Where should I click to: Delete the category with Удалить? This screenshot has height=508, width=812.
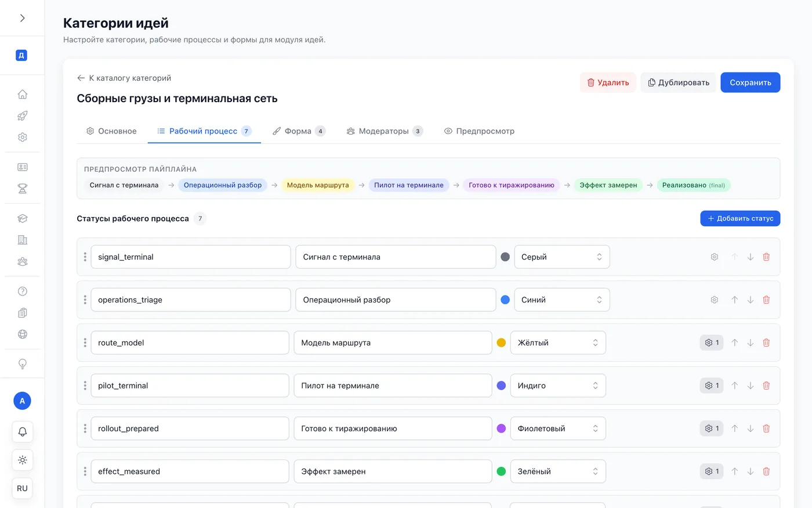point(608,82)
